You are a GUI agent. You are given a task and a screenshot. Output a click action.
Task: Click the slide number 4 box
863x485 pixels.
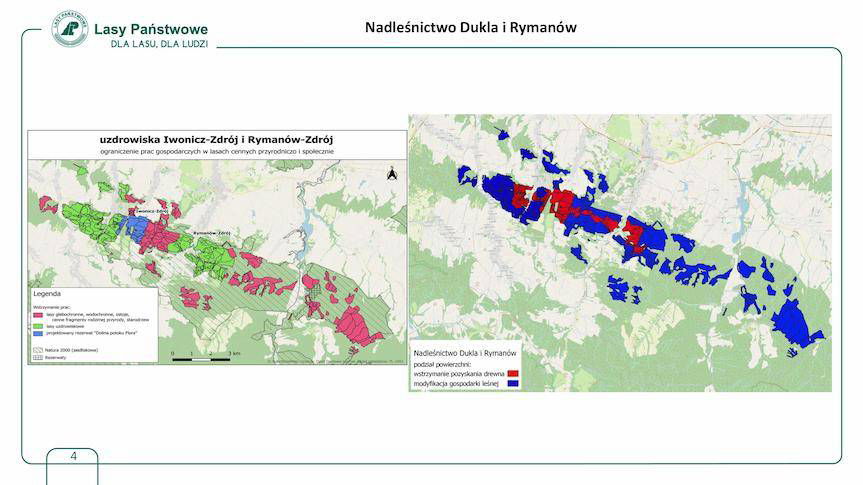[73, 457]
